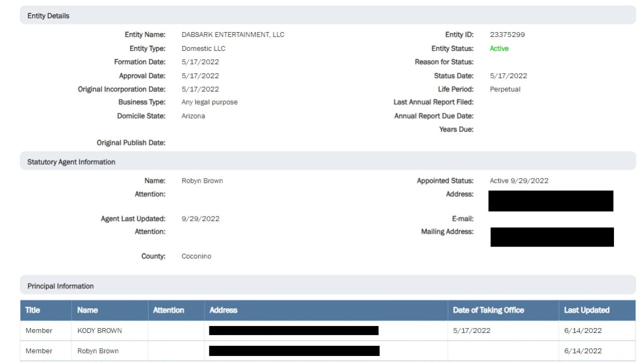Click the Address column header

(224, 310)
